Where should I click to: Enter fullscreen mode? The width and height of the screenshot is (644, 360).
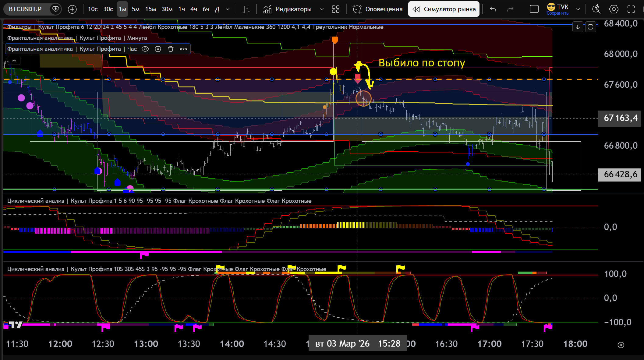click(631, 9)
